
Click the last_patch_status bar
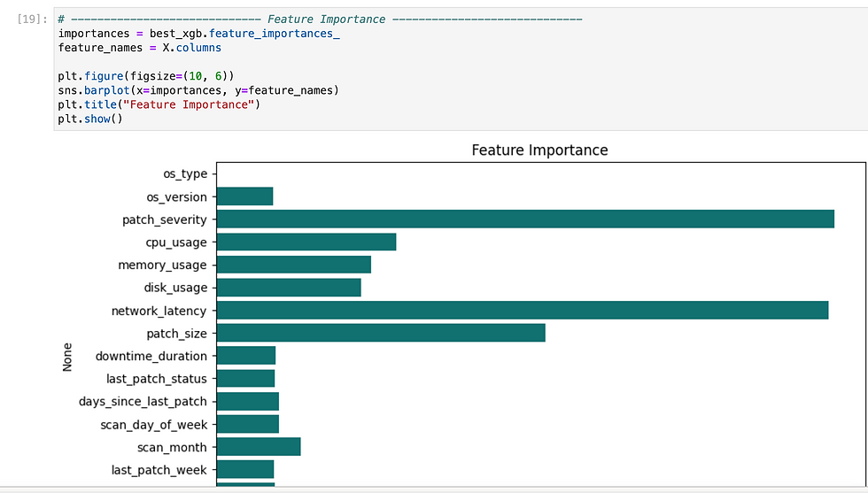(x=246, y=379)
